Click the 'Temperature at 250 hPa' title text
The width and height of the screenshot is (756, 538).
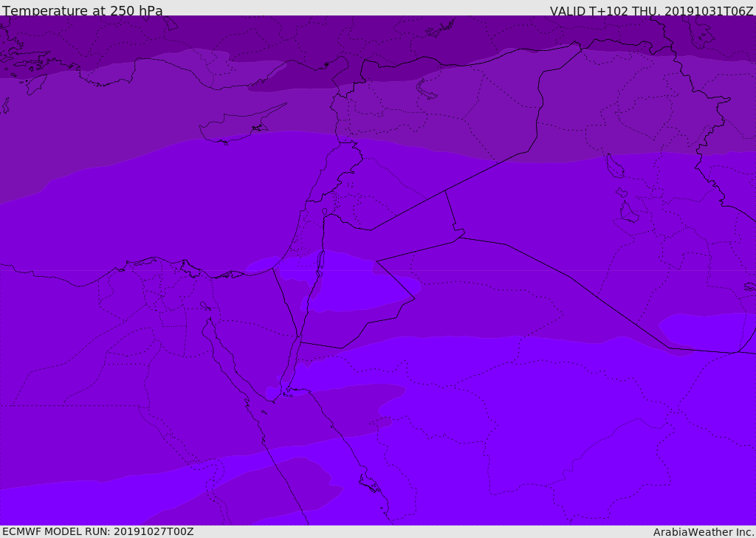pyautogui.click(x=83, y=10)
